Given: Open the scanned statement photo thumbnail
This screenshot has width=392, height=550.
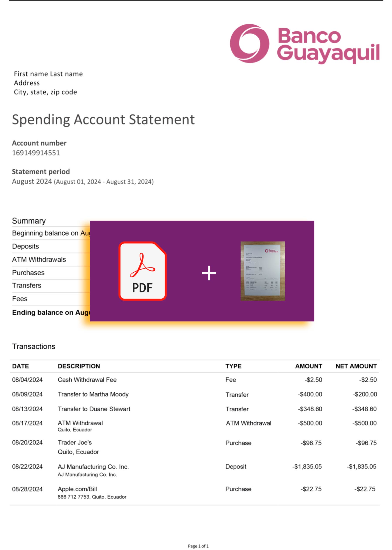Looking at the screenshot, I should [263, 271].
